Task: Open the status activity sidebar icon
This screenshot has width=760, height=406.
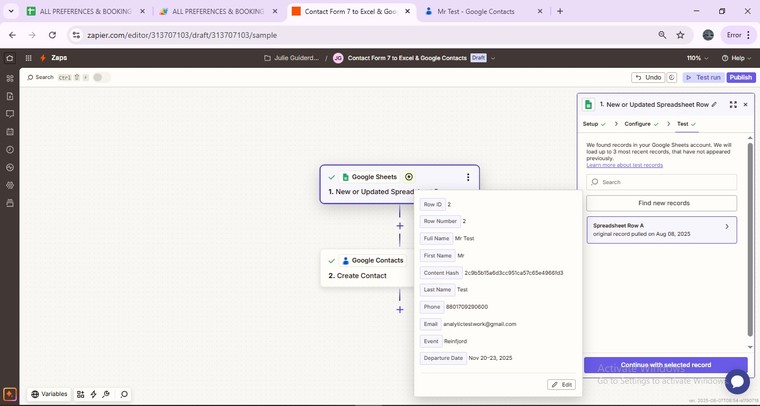Action: click(10, 168)
